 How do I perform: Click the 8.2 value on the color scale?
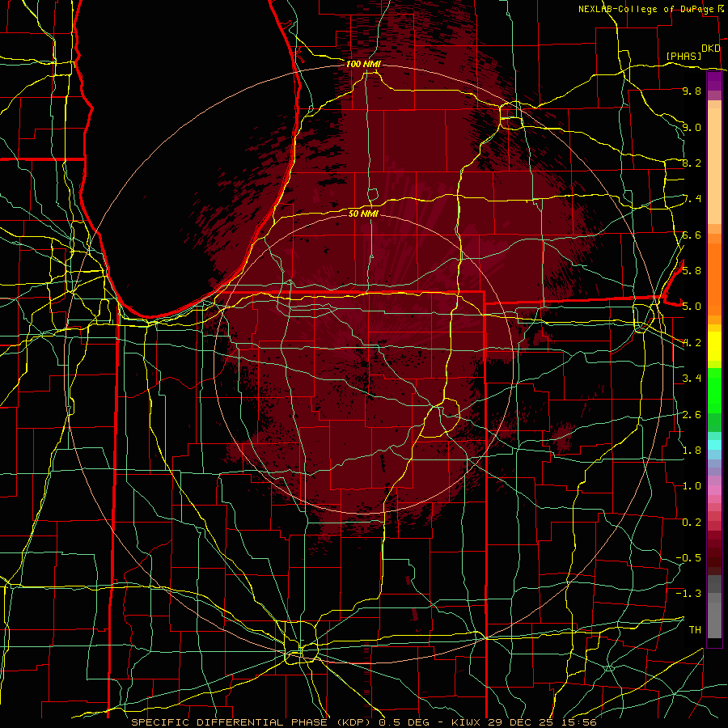click(x=692, y=163)
